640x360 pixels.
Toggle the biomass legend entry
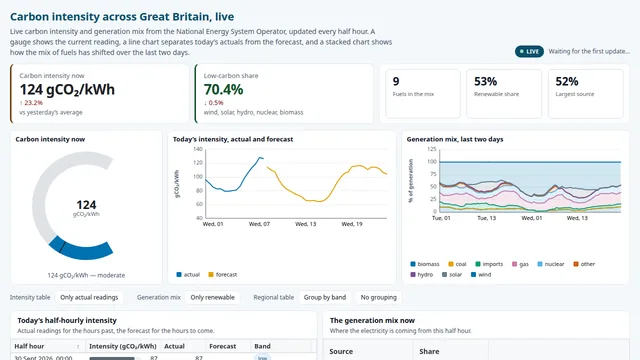click(424, 264)
